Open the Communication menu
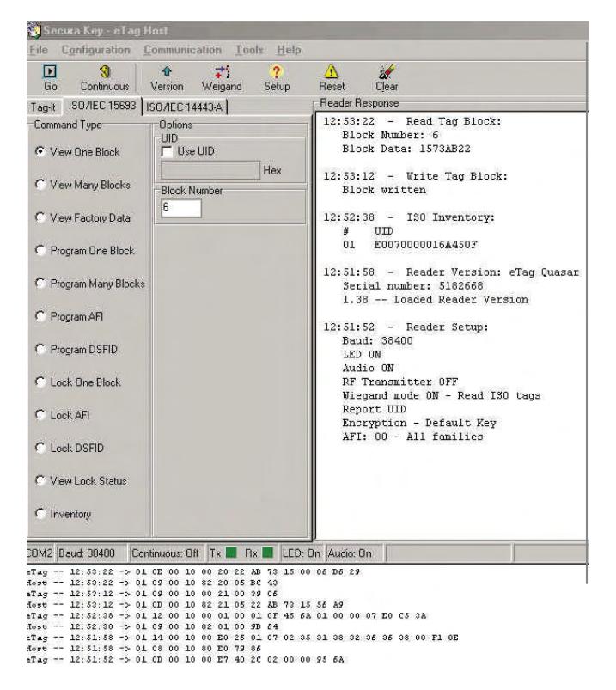 click(x=183, y=50)
